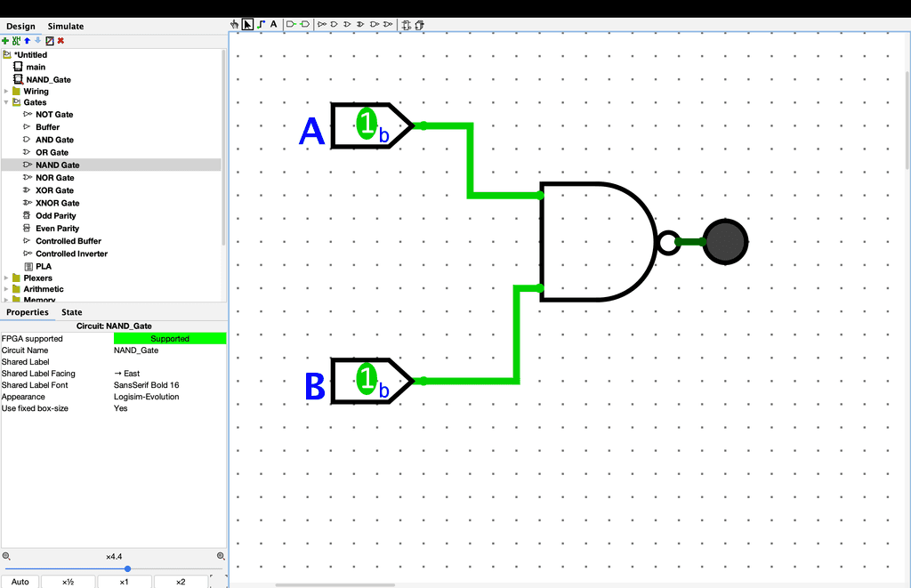The height and width of the screenshot is (588, 911).
Task: Click the ×2 zoom button
Action: (180, 582)
